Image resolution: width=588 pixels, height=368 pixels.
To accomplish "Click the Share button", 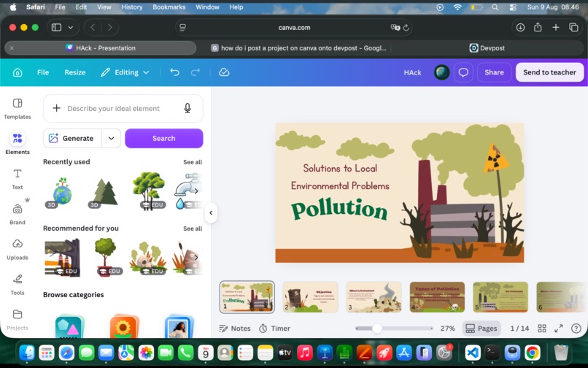I will click(x=494, y=72).
